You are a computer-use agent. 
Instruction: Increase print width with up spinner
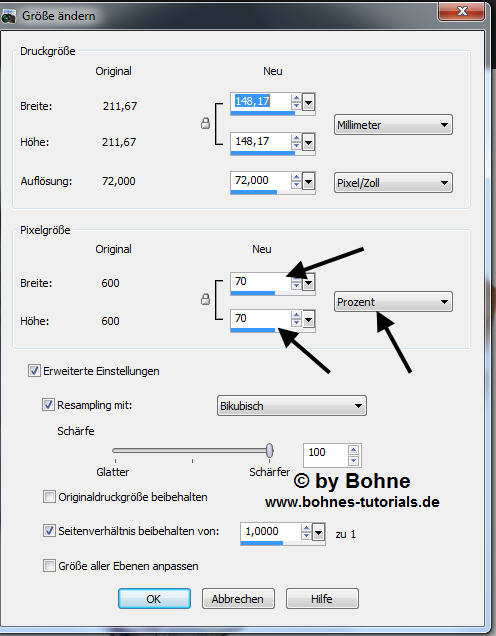296,99
